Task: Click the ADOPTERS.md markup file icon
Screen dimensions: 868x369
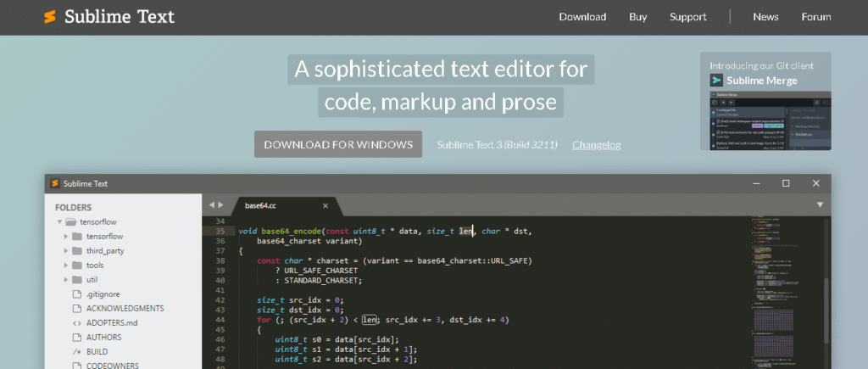Action: (77, 323)
